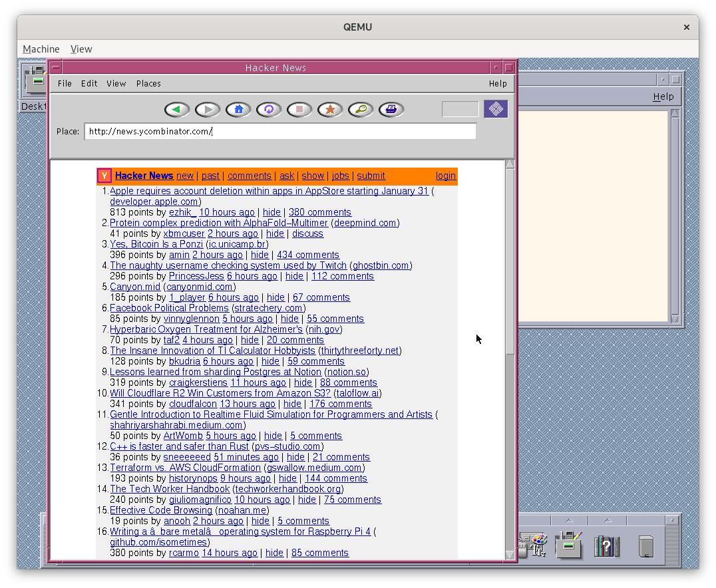Go back with the green left arrow
The width and height of the screenshot is (716, 588).
[x=177, y=110]
